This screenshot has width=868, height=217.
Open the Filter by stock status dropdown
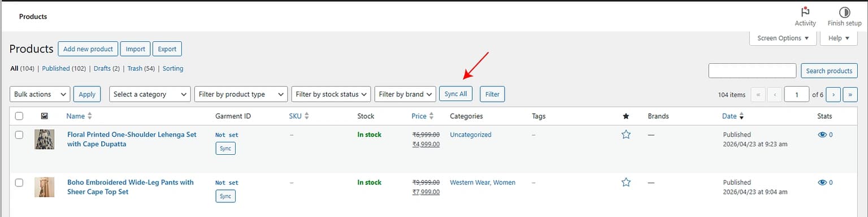point(331,94)
